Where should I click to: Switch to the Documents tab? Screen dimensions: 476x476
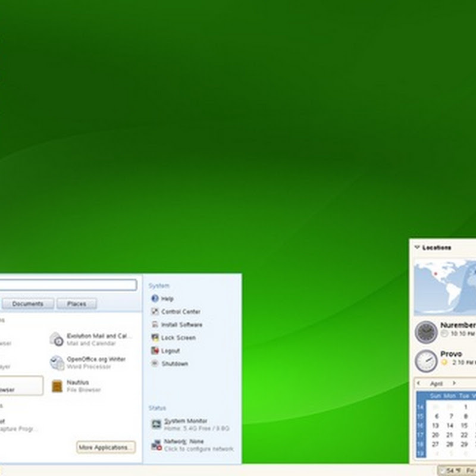tap(28, 304)
